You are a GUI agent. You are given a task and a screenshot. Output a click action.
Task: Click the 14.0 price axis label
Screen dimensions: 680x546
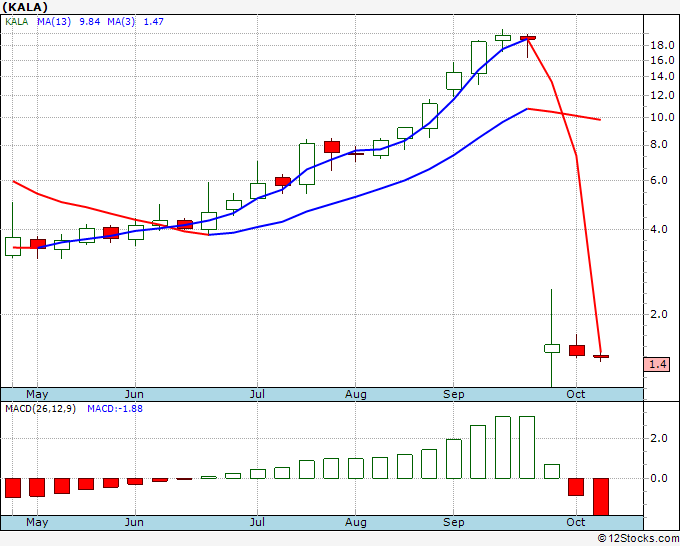662,77
